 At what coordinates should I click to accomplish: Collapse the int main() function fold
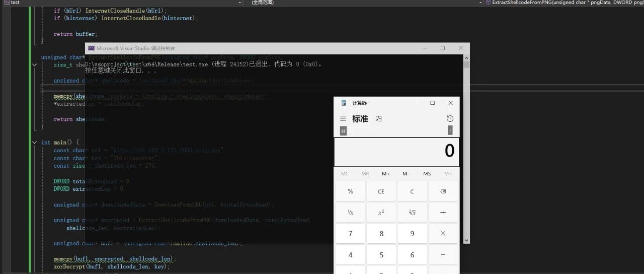(x=35, y=143)
